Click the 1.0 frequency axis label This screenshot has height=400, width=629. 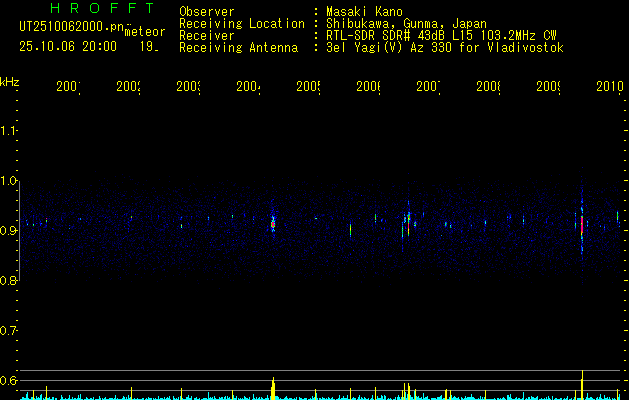point(8,180)
